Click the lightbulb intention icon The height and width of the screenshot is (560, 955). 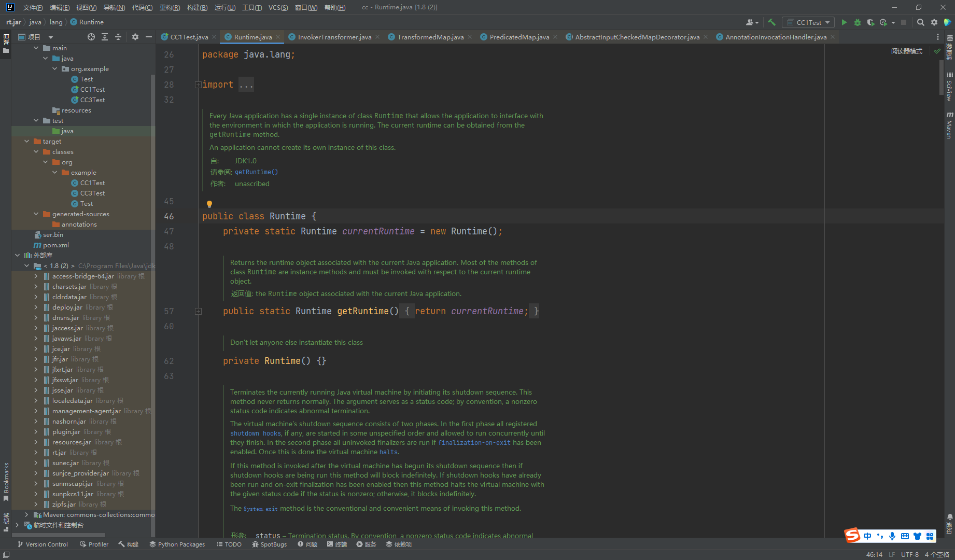tap(209, 204)
